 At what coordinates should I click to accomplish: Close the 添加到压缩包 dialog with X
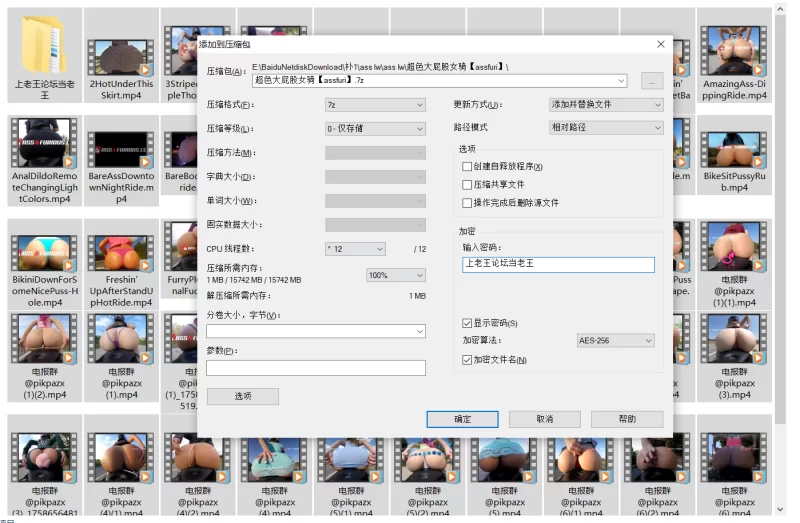coord(661,44)
